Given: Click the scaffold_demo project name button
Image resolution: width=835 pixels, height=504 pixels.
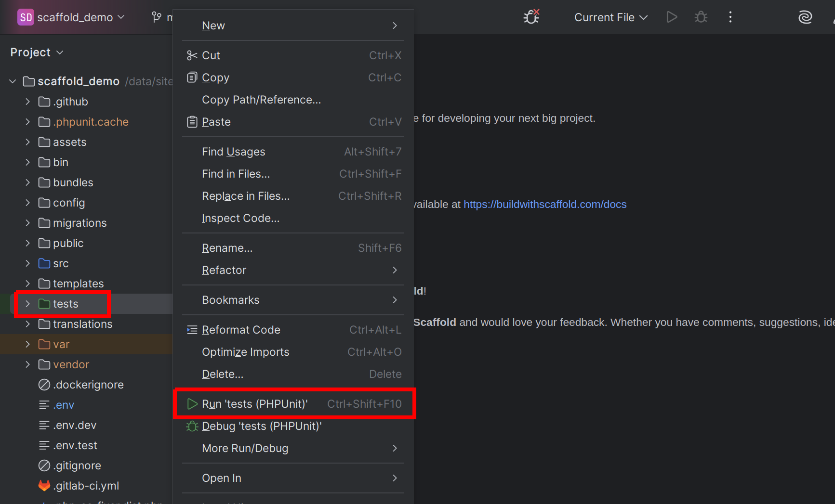Looking at the screenshot, I should coord(71,17).
